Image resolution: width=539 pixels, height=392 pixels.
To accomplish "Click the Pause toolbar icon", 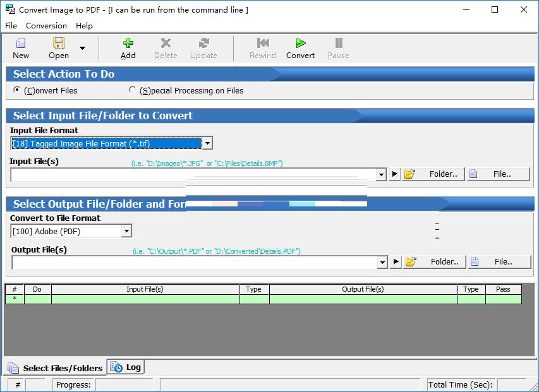I will (338, 43).
